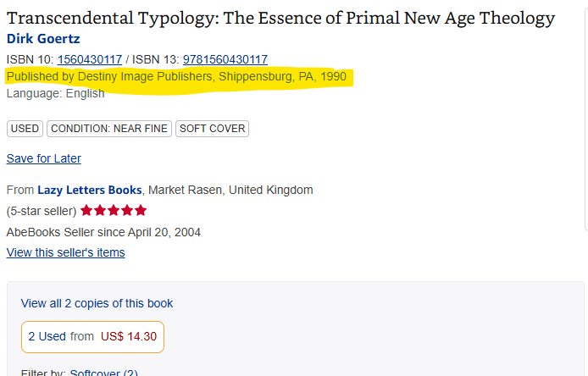The width and height of the screenshot is (588, 376).
Task: Click the Language: English text
Action: tap(55, 93)
